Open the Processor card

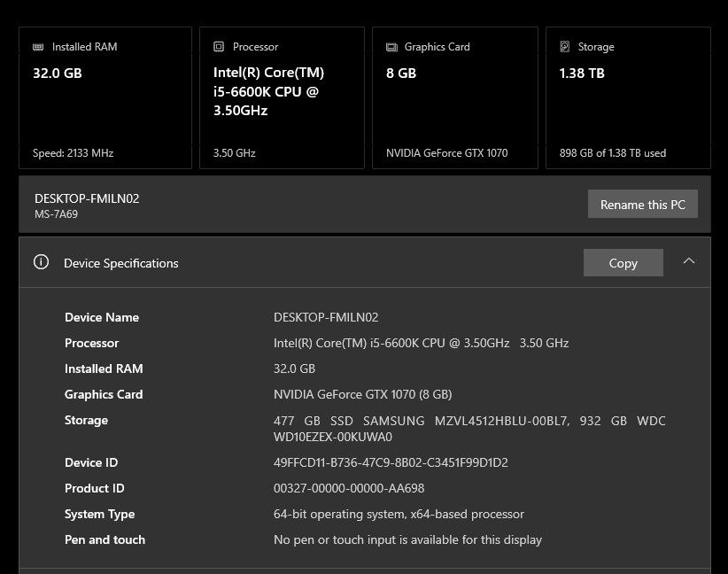(282, 97)
